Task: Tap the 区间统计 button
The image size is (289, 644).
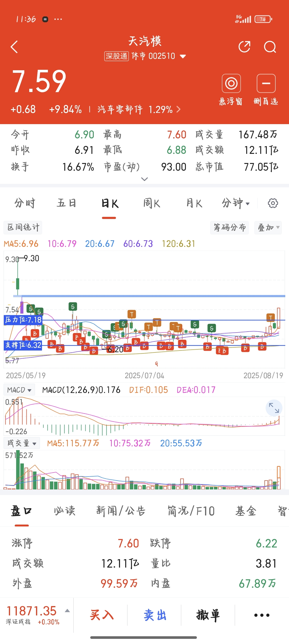Action: [x=23, y=227]
